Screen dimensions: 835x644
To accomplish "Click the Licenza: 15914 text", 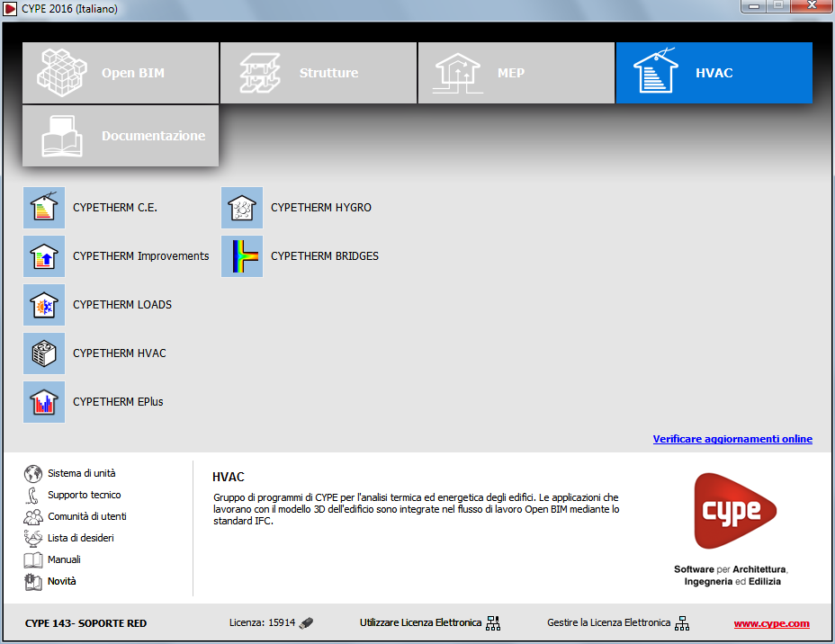I will coord(262,622).
